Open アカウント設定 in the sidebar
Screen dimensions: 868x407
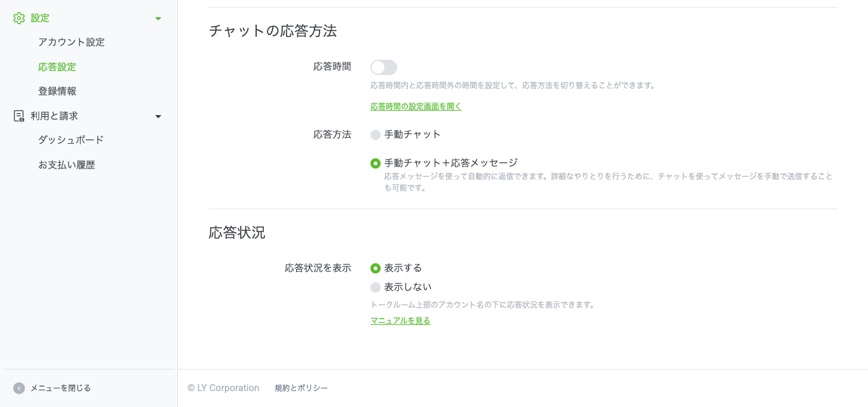coord(71,43)
